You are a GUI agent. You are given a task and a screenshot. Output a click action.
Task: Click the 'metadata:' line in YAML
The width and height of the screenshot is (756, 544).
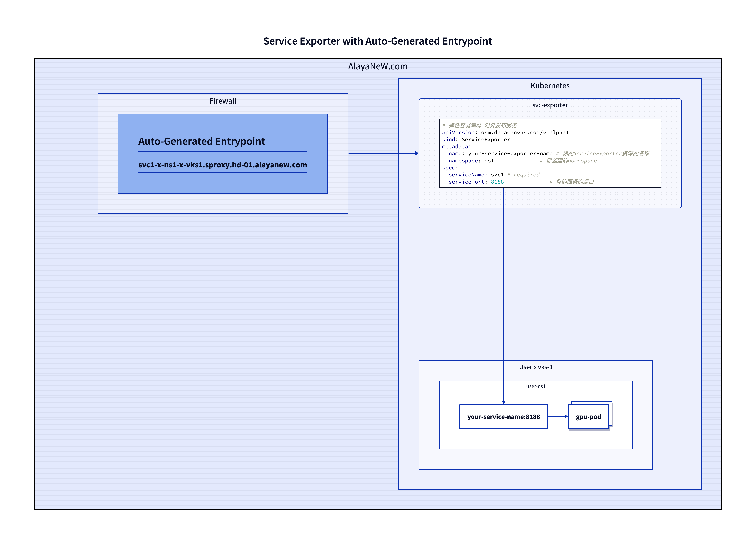point(457,147)
